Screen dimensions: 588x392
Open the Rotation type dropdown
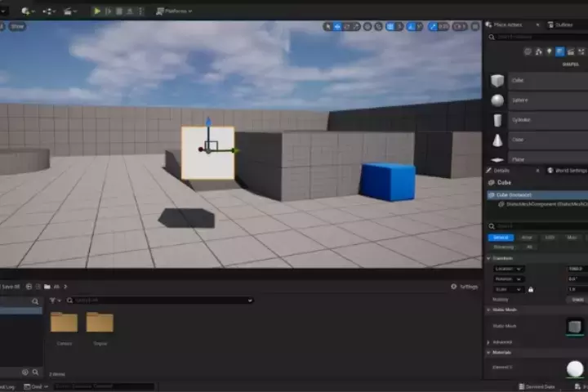[509, 279]
